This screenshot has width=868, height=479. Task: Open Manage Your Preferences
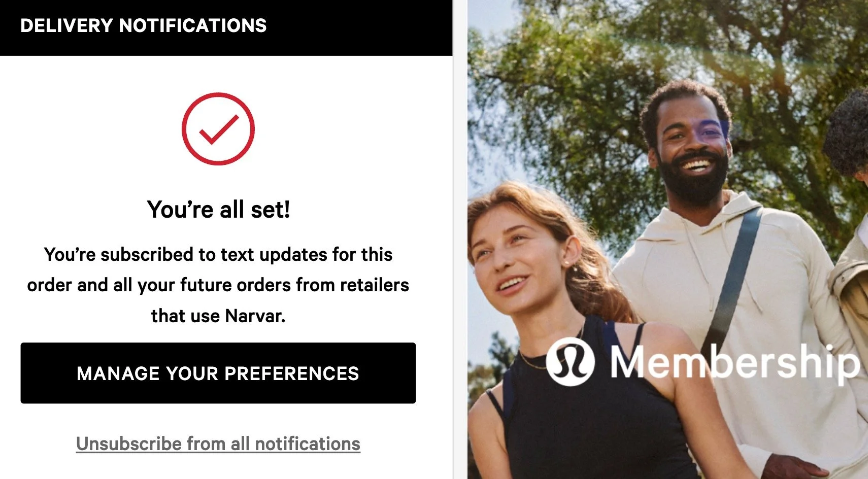pos(218,373)
